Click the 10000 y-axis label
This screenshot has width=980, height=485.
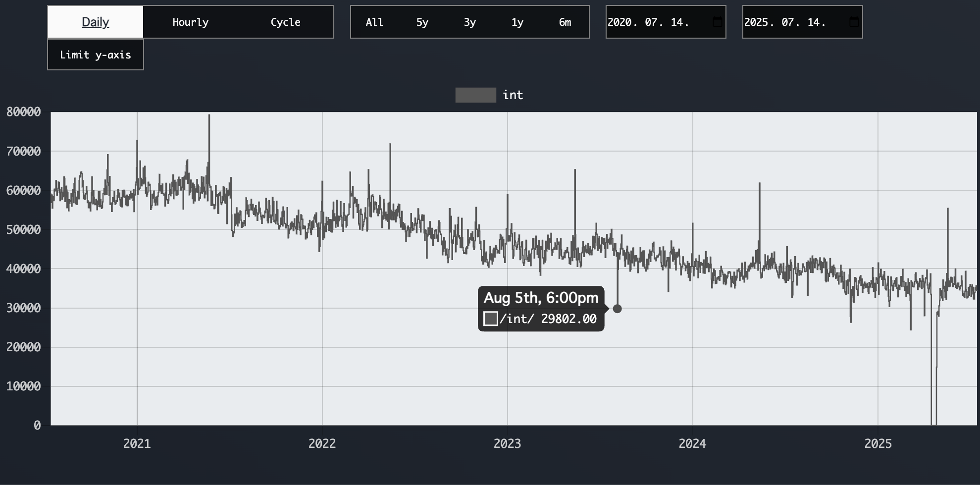[x=23, y=386]
